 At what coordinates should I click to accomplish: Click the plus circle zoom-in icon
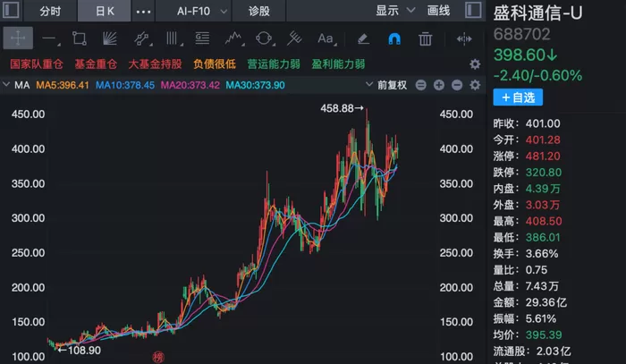click(x=439, y=85)
